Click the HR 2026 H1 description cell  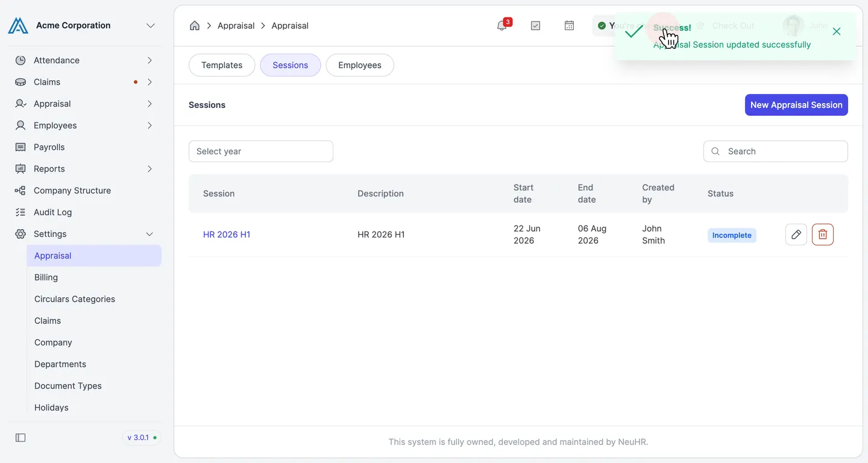[381, 235]
